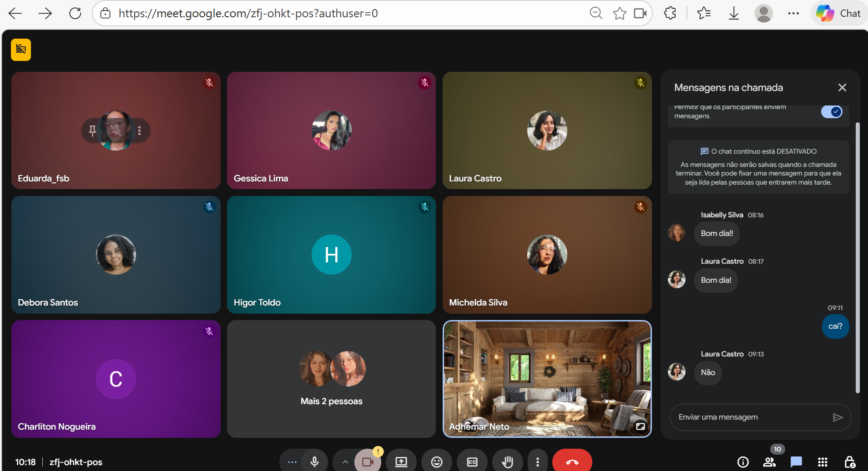The image size is (868, 471).
Task: Toggle allowing participants to send messages
Action: pyautogui.click(x=832, y=112)
